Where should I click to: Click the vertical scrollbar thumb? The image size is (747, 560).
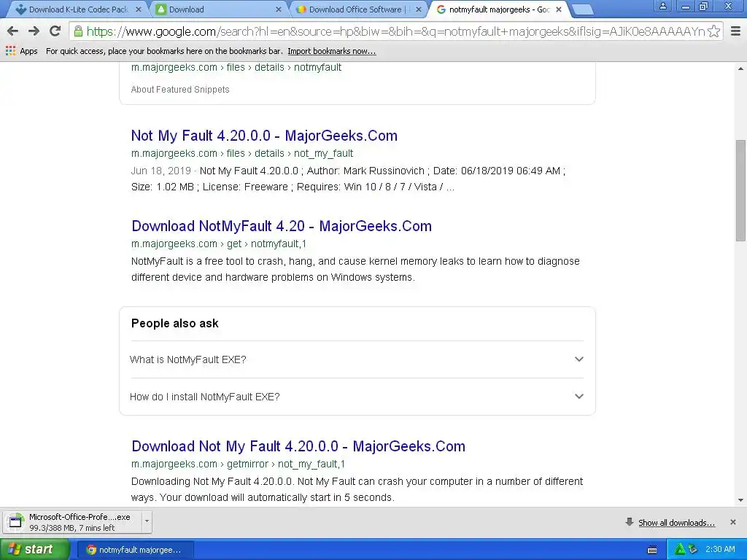(741, 190)
